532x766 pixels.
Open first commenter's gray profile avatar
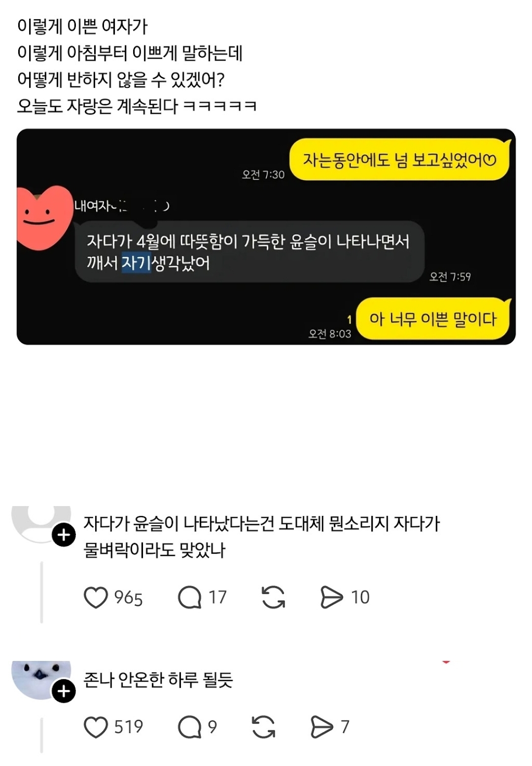tap(41, 524)
